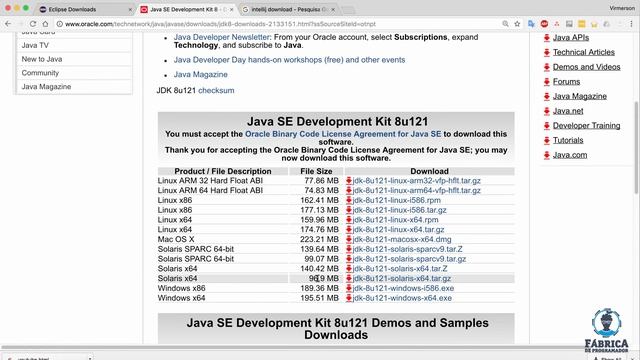Image resolution: width=640 pixels, height=360 pixels.
Task: Click the Windows x64 product description
Action: click(181, 298)
